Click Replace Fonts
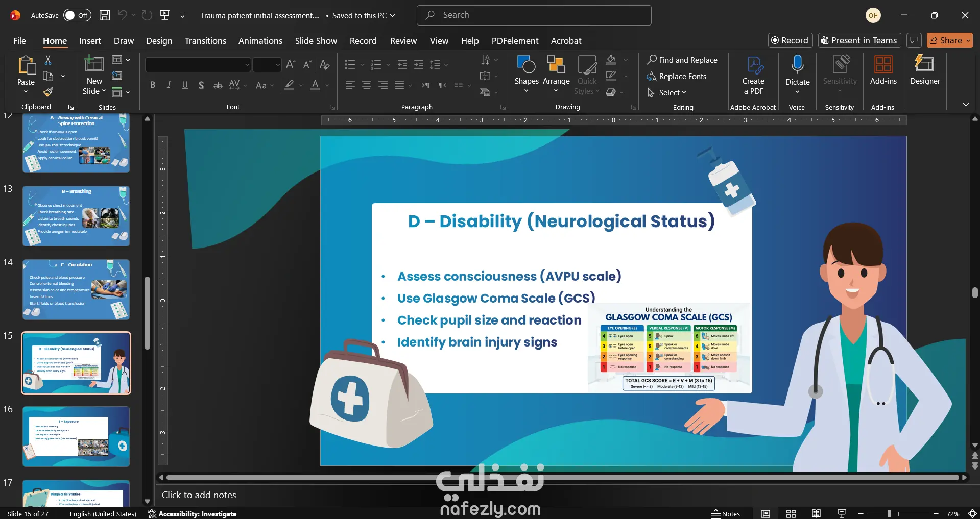Image resolution: width=980 pixels, height=519 pixels. [x=677, y=77]
